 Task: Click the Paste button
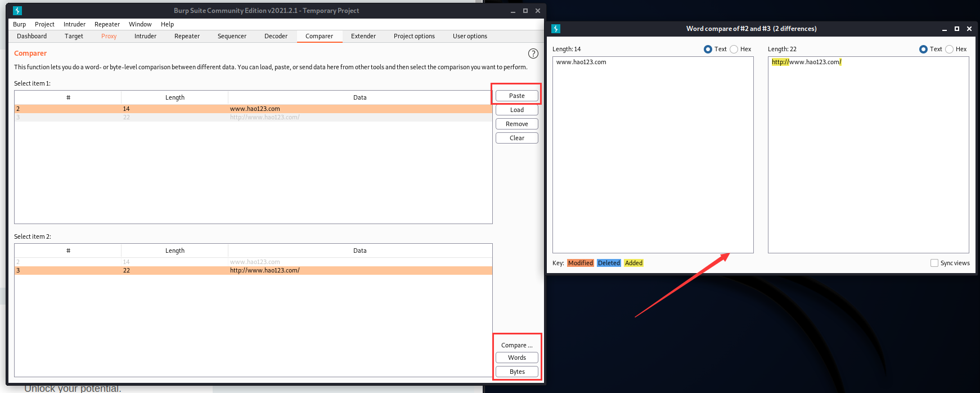[517, 96]
